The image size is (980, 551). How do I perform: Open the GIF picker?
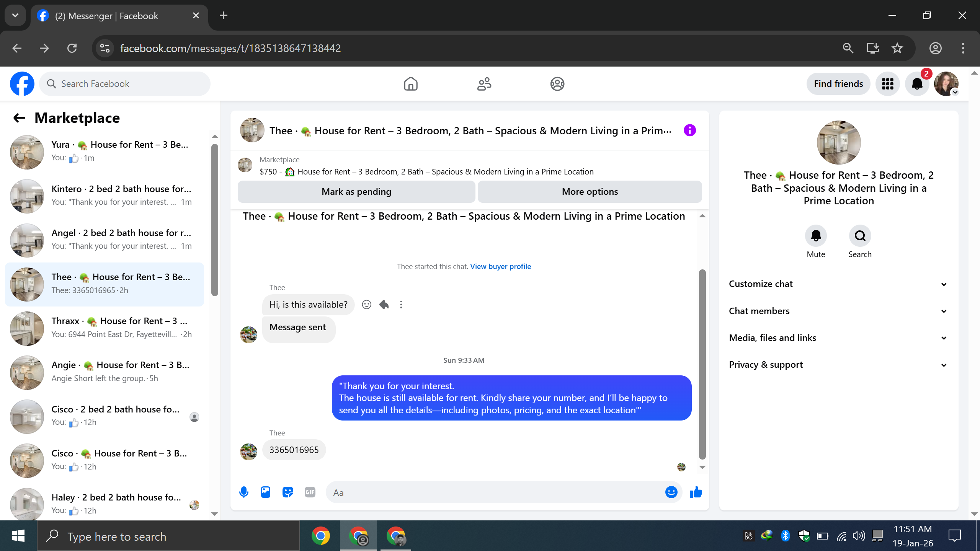310,492
